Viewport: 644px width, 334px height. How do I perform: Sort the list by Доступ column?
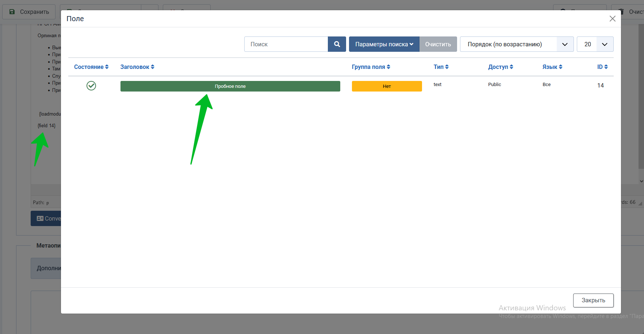(x=501, y=67)
